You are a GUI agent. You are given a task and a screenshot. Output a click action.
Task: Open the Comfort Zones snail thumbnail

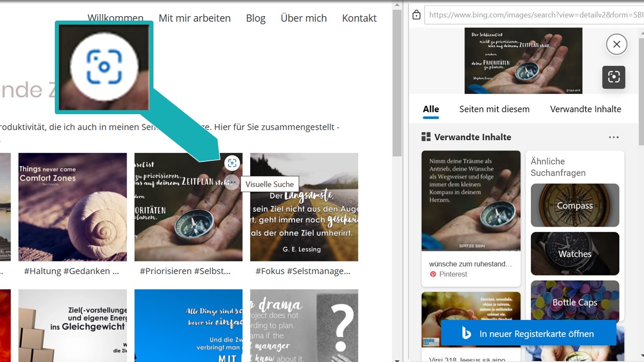[x=72, y=207]
